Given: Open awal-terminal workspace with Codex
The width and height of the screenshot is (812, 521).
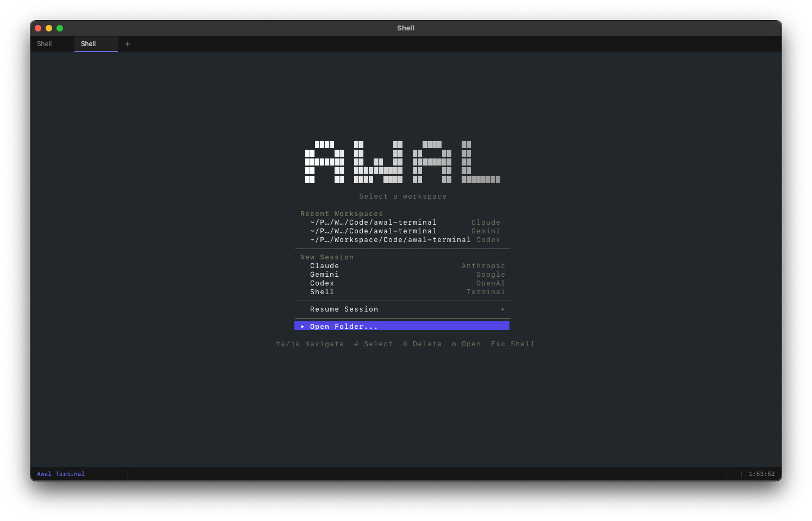Looking at the screenshot, I should [402, 240].
